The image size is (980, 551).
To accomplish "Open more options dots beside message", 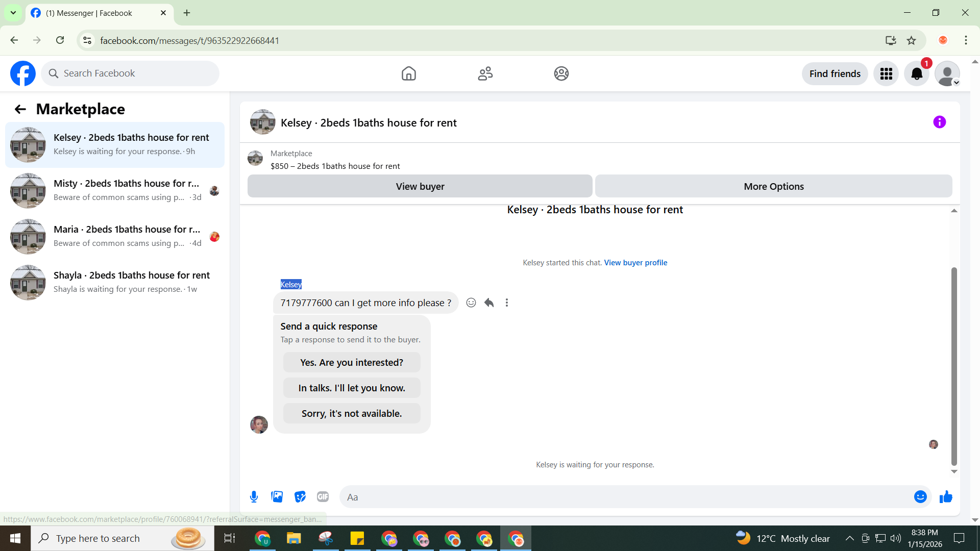I will (x=507, y=303).
